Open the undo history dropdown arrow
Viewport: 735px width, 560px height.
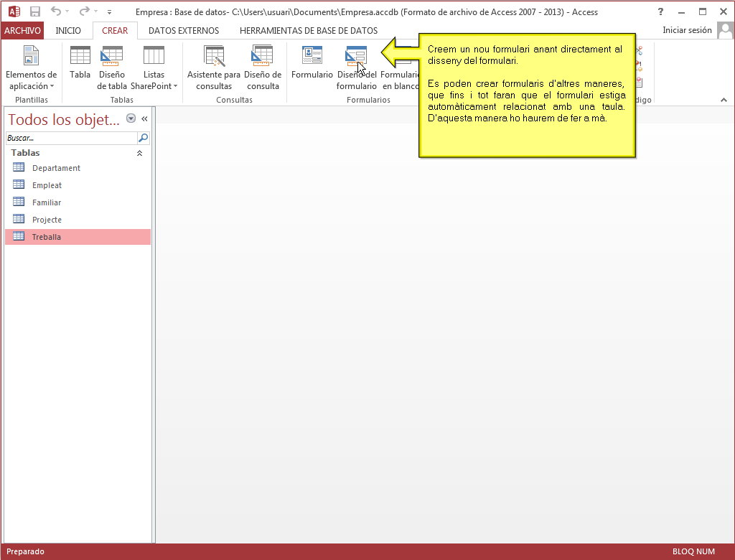coord(67,11)
